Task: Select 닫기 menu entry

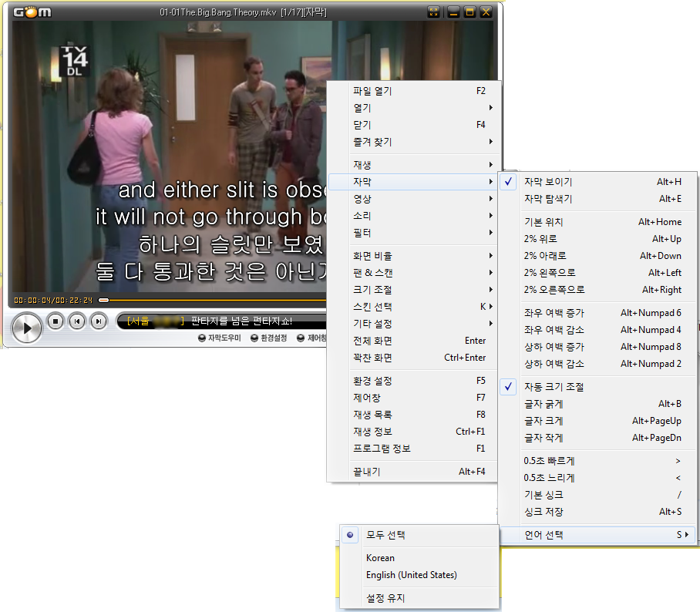Action: click(x=413, y=125)
